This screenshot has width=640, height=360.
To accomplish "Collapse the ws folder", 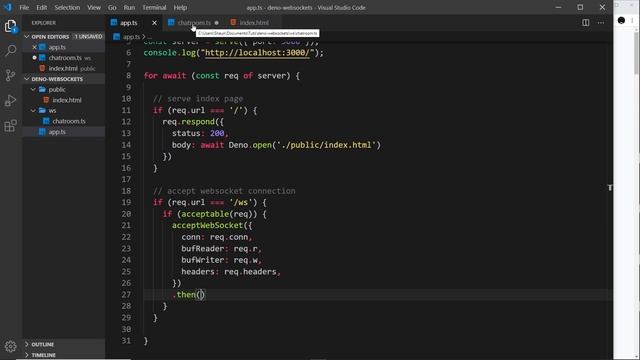I will (33, 111).
